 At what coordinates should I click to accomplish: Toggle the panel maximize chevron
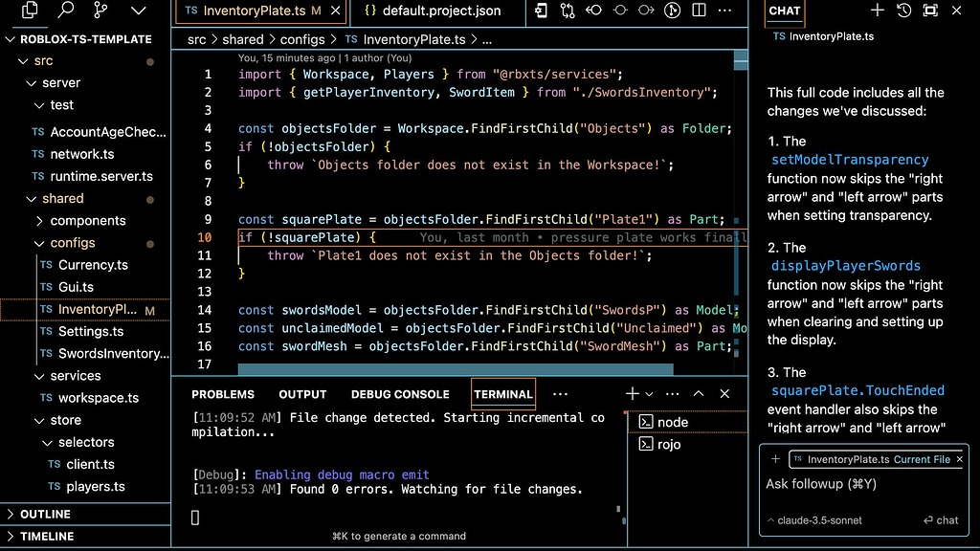[x=698, y=393]
